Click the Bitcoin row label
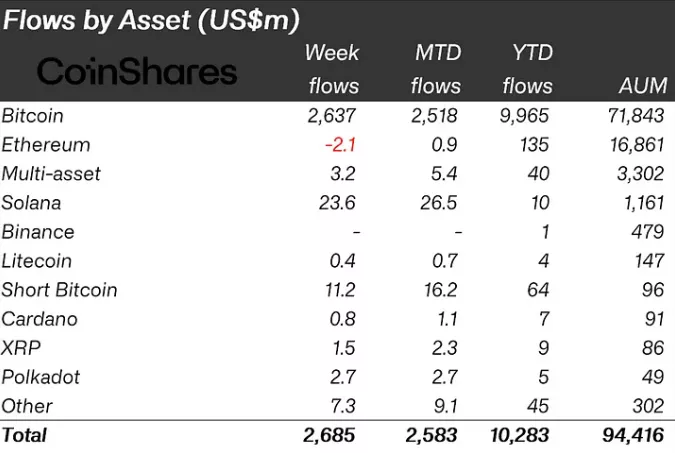Screen dimensions: 675x453 (x=34, y=116)
